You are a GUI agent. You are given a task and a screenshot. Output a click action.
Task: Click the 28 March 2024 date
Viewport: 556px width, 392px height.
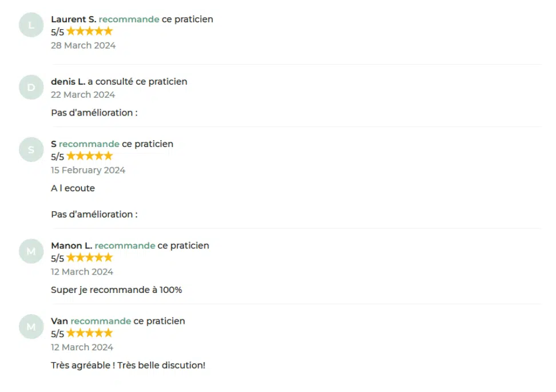coord(84,45)
